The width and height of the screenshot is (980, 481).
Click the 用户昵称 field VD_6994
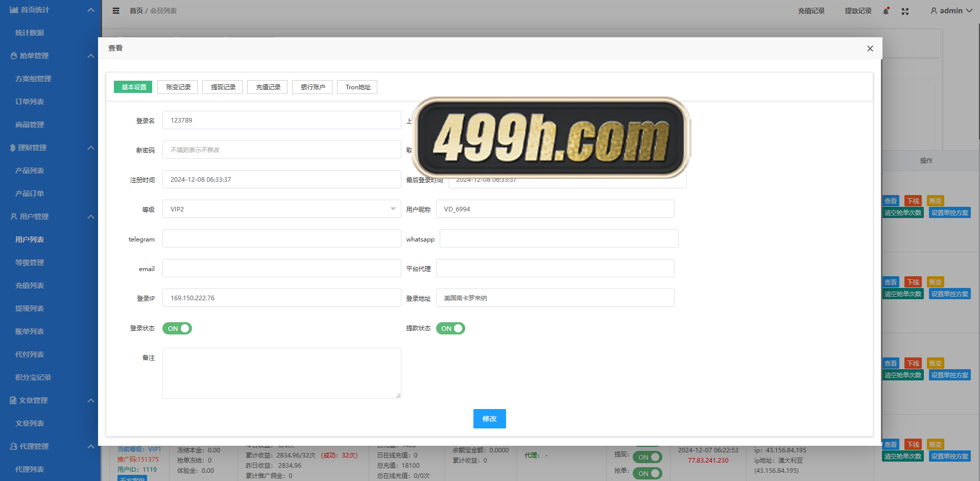coord(555,209)
